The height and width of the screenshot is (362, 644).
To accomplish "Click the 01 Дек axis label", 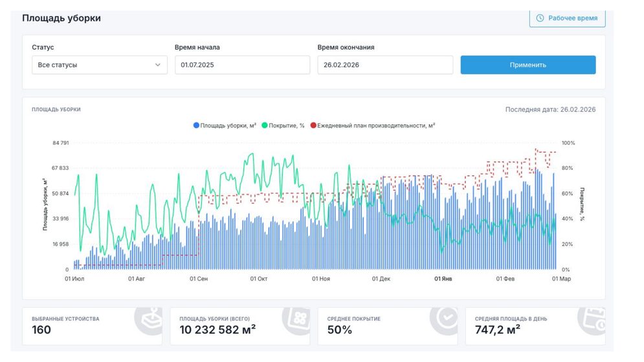I will (x=381, y=279).
